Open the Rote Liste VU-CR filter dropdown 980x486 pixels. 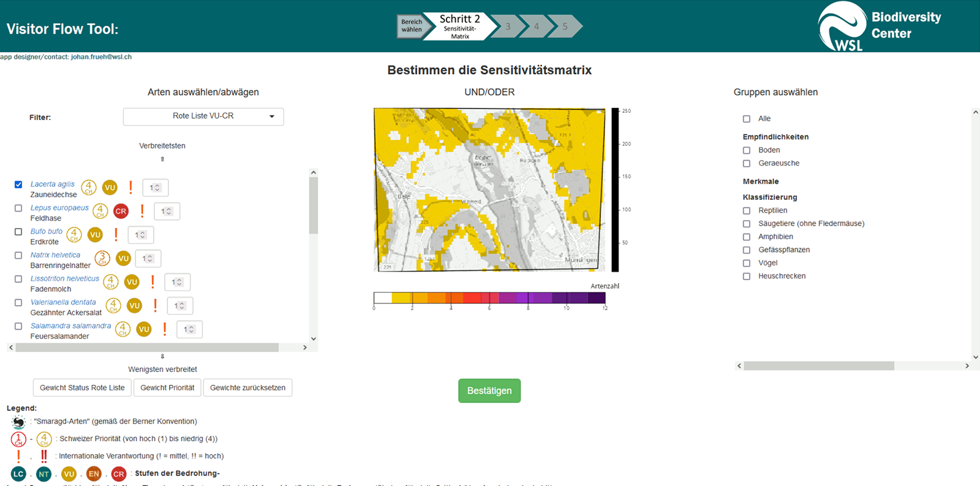coord(203,116)
